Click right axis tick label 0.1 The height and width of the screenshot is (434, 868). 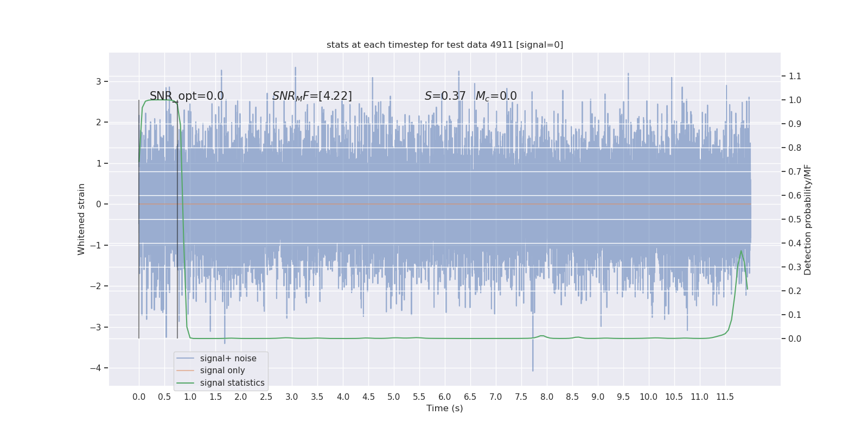(x=795, y=315)
